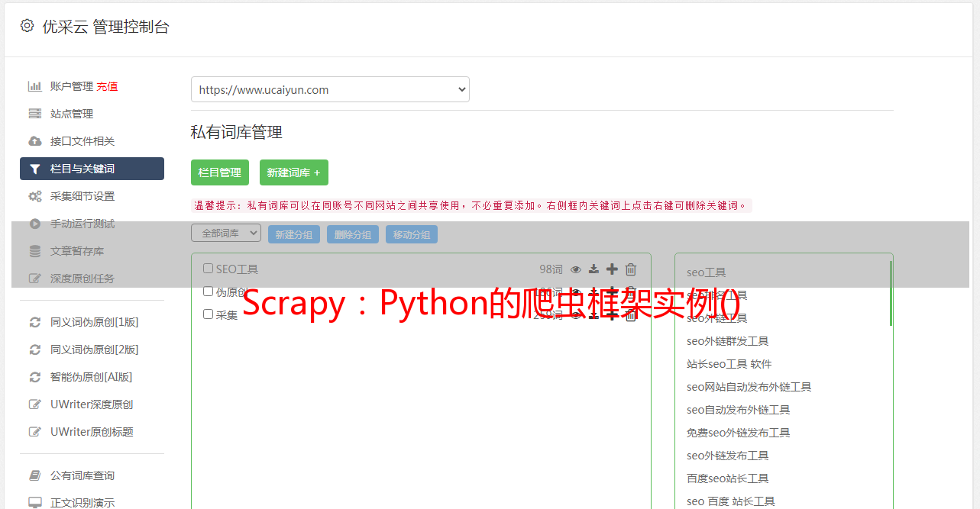Image resolution: width=980 pixels, height=509 pixels.
Task: Click the bar chart icon for 账户管理
Action: (x=35, y=86)
